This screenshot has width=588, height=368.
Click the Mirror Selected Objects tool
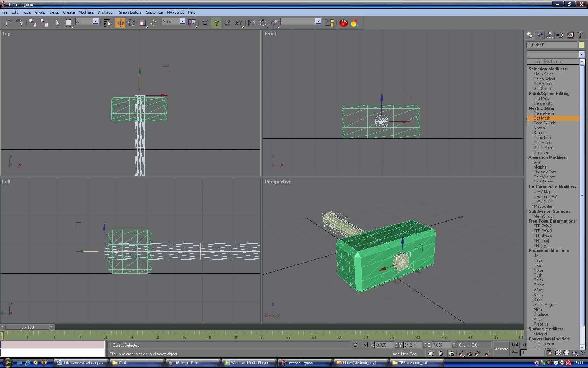(252, 23)
